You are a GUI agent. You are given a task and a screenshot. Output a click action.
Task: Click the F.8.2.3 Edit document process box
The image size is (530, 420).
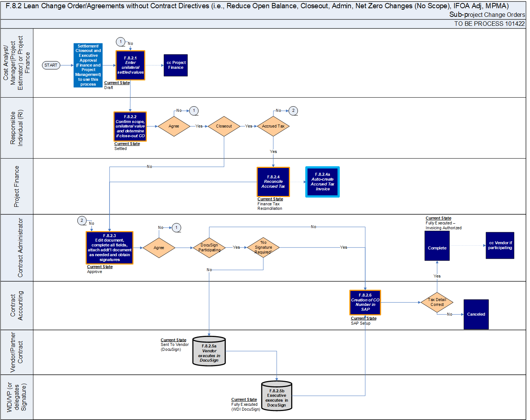point(110,248)
